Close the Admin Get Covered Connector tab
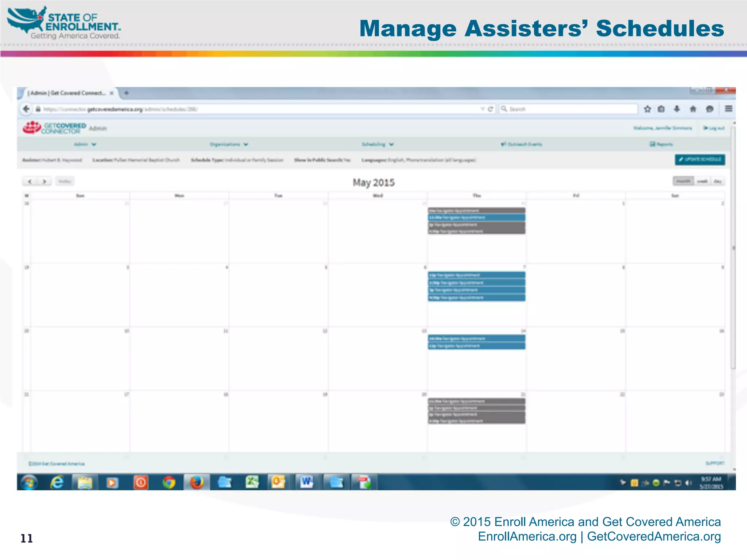 [112, 93]
